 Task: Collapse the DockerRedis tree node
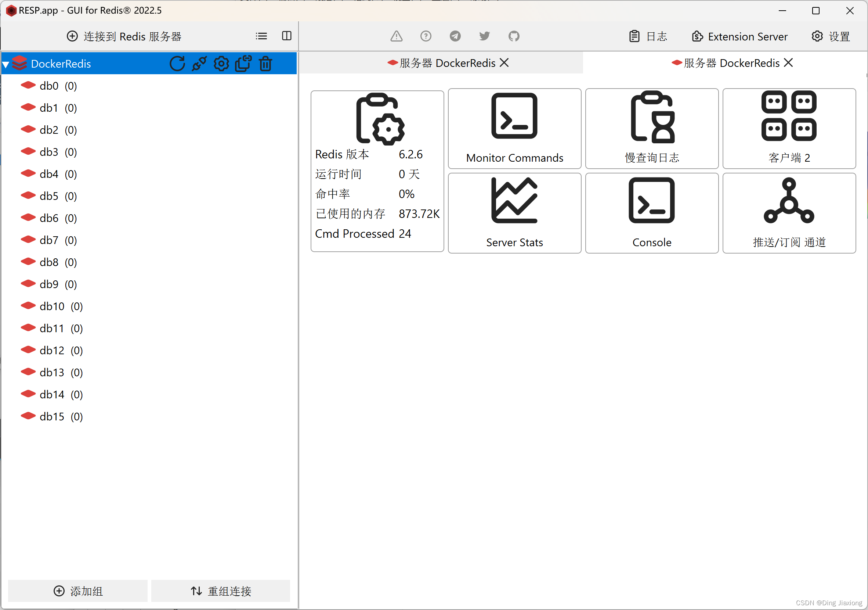pyautogui.click(x=6, y=64)
